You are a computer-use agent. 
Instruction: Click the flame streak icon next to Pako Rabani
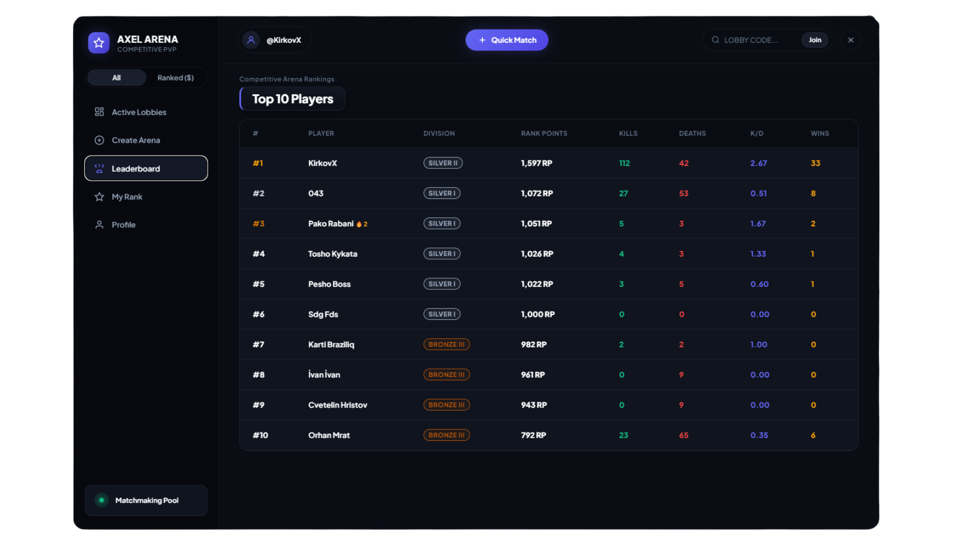(x=359, y=224)
